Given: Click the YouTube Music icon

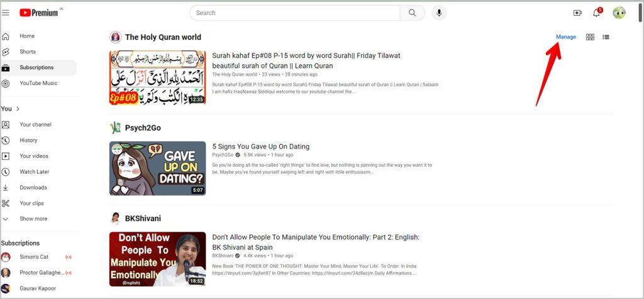Looking at the screenshot, I should click(6, 83).
